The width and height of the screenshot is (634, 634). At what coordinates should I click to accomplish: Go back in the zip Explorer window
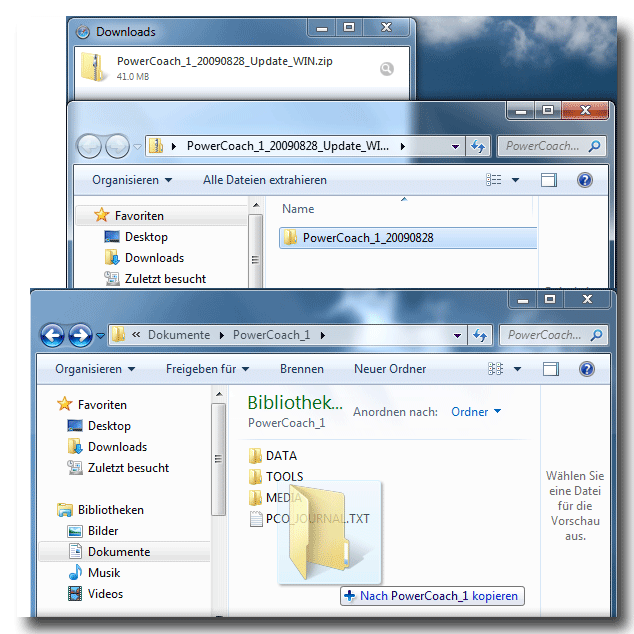click(x=89, y=146)
